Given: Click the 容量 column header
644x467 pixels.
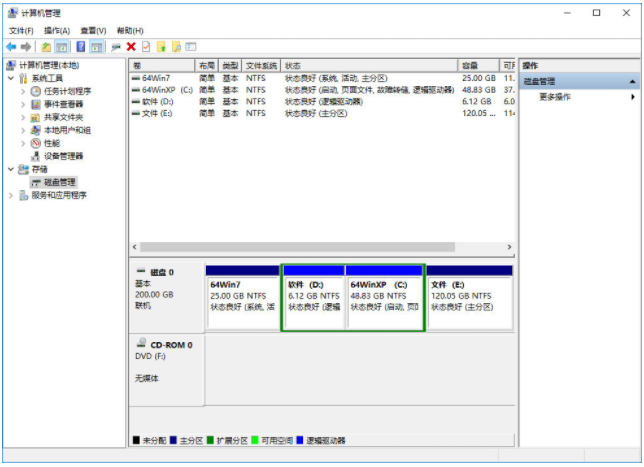Looking at the screenshot, I should pyautogui.click(x=478, y=65).
